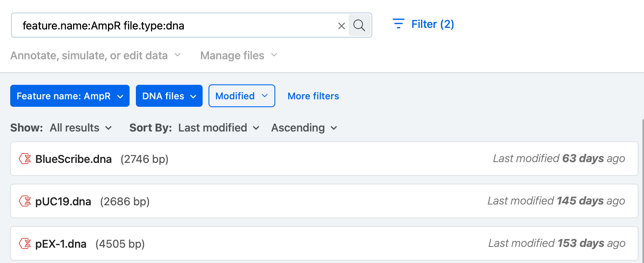Click the DNA file icon beside pUC19.dna
Viewport: 644px width, 263px height.
coord(25,201)
